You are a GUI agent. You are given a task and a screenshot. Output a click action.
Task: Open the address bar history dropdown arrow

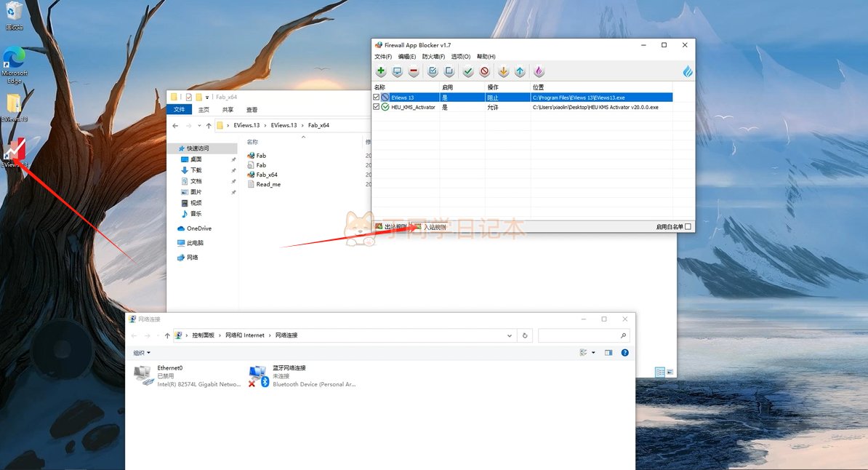click(509, 335)
